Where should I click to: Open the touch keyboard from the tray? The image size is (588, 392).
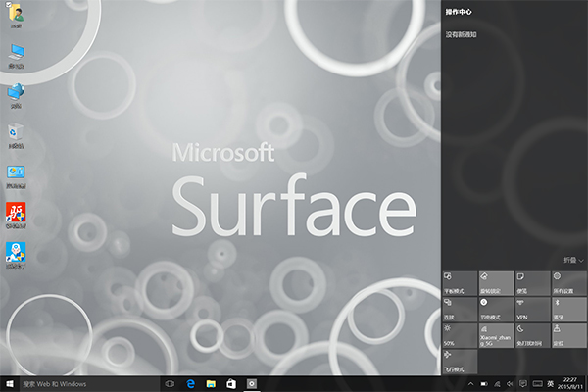pos(537,384)
